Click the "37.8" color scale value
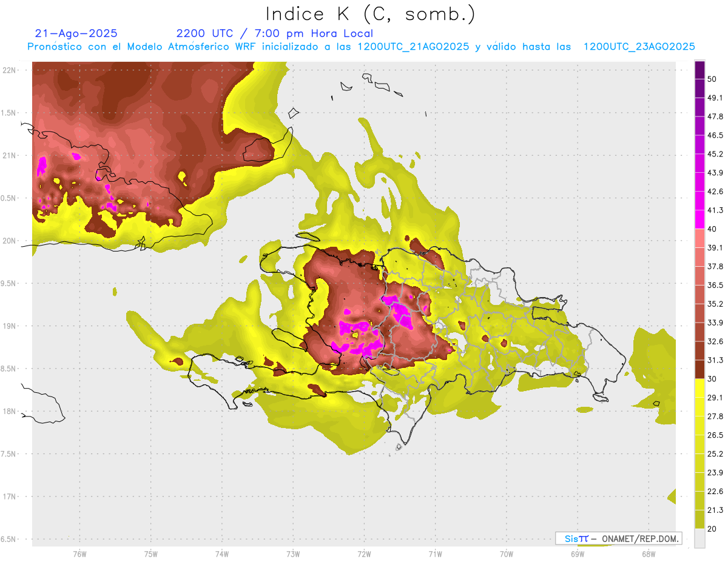Viewport: 728px width, 562px height. click(716, 267)
